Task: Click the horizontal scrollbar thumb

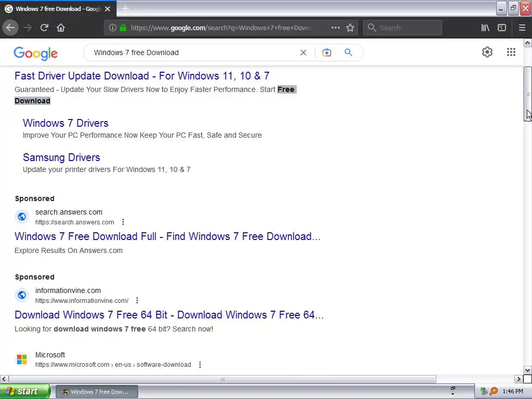Action: pyautogui.click(x=222, y=379)
